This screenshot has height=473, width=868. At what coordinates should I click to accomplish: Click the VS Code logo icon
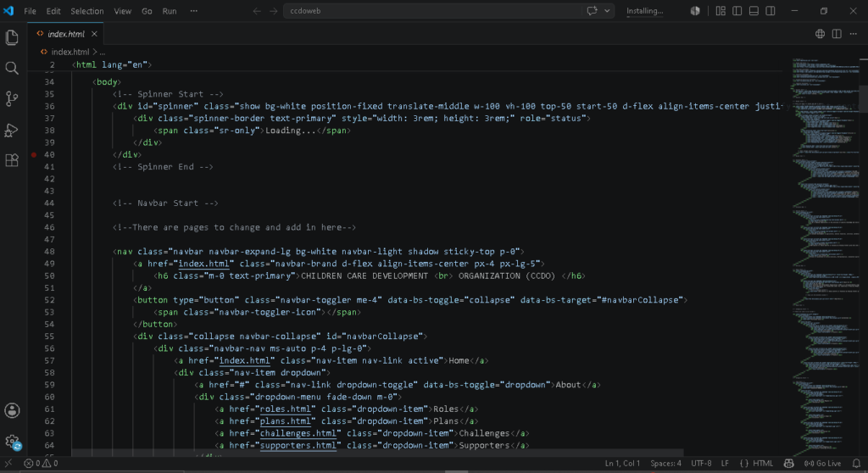pyautogui.click(x=8, y=10)
